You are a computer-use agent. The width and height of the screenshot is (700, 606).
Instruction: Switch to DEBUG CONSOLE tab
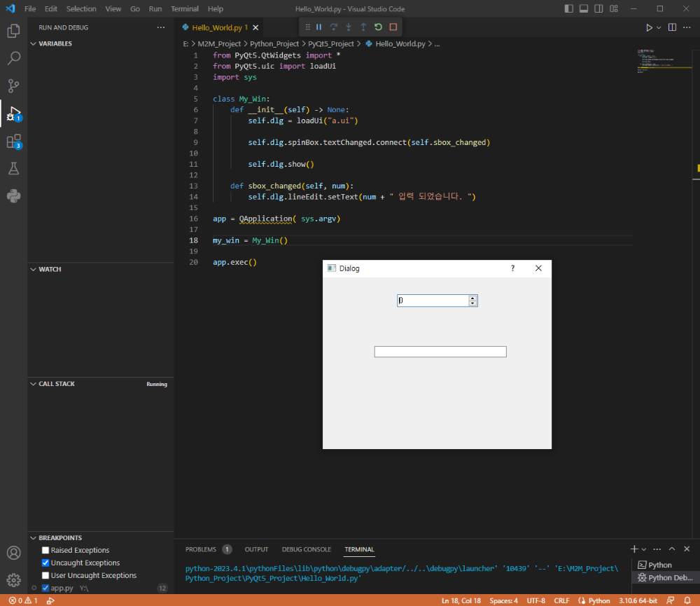(x=307, y=549)
